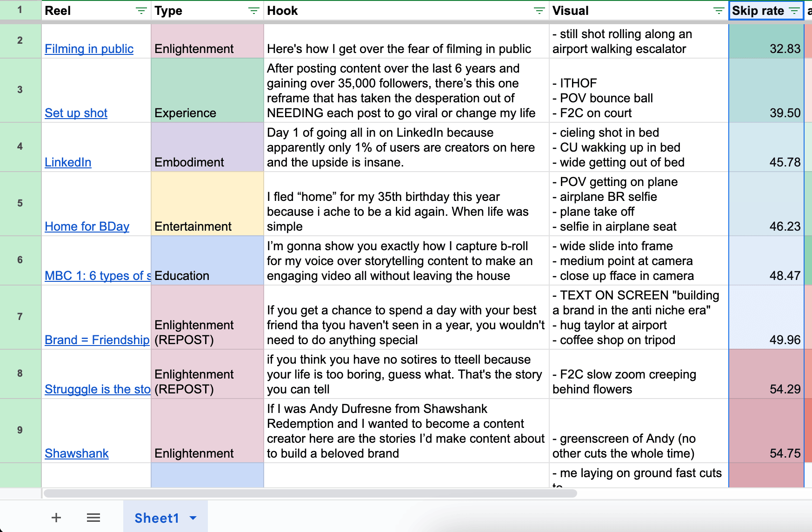The height and width of the screenshot is (532, 812).
Task: Select Enlightenment (REPOST) cell in Brand row
Action: [207, 317]
